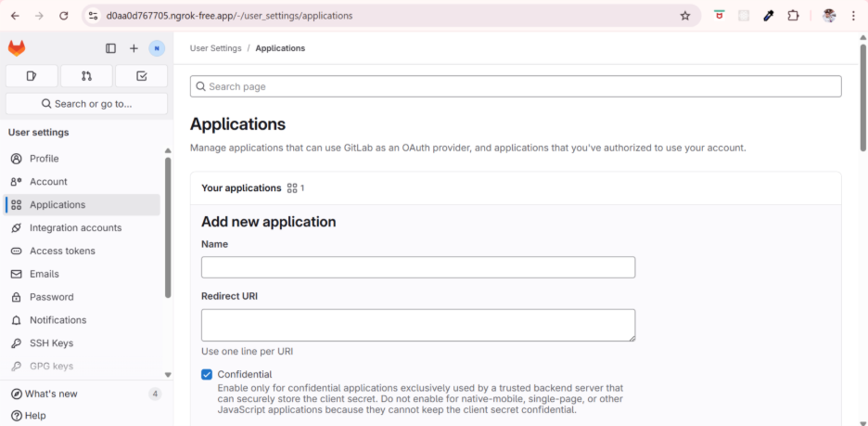
Task: Click the Search page field
Action: (516, 86)
